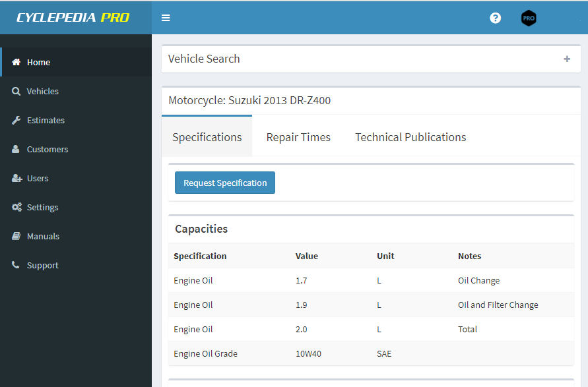Click the Settings gears icon
Image resolution: width=588 pixels, height=387 pixels.
click(x=16, y=207)
